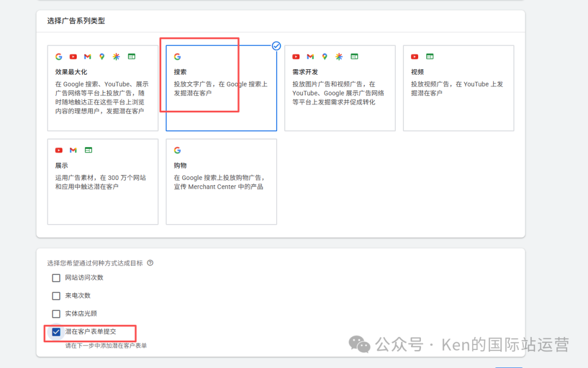Click the Google icon in 购物 card

pyautogui.click(x=177, y=150)
